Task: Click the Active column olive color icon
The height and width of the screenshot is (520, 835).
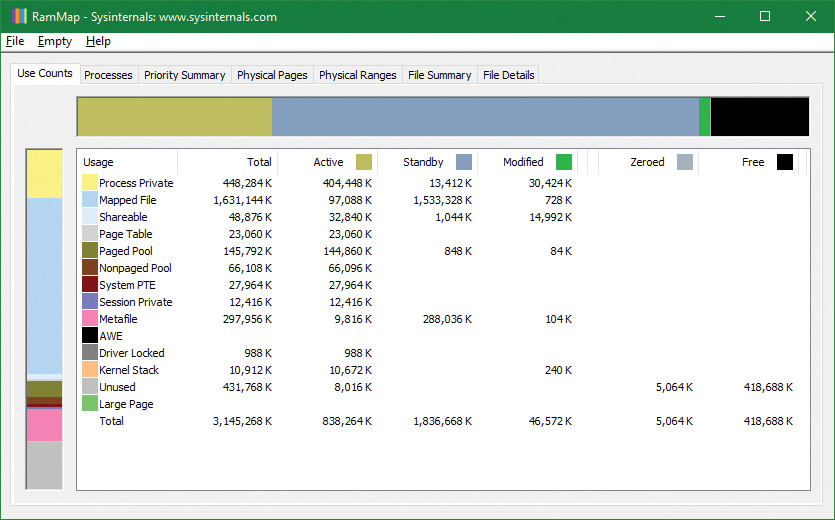Action: coord(364,162)
